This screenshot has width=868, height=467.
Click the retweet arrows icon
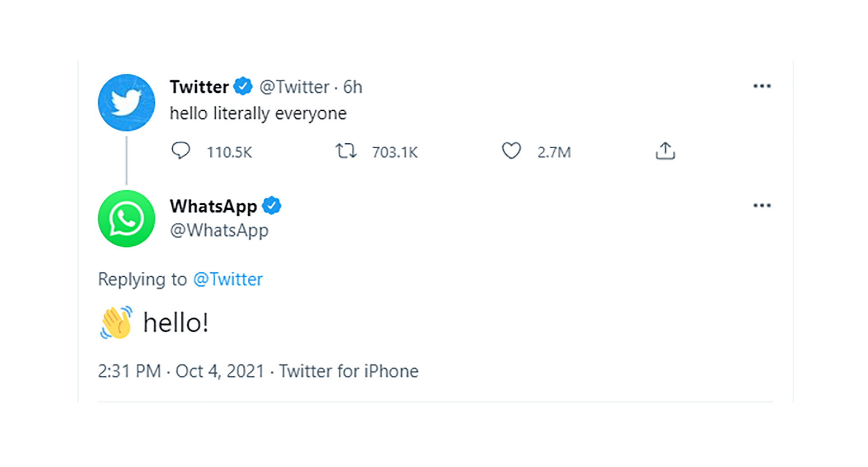click(x=346, y=151)
